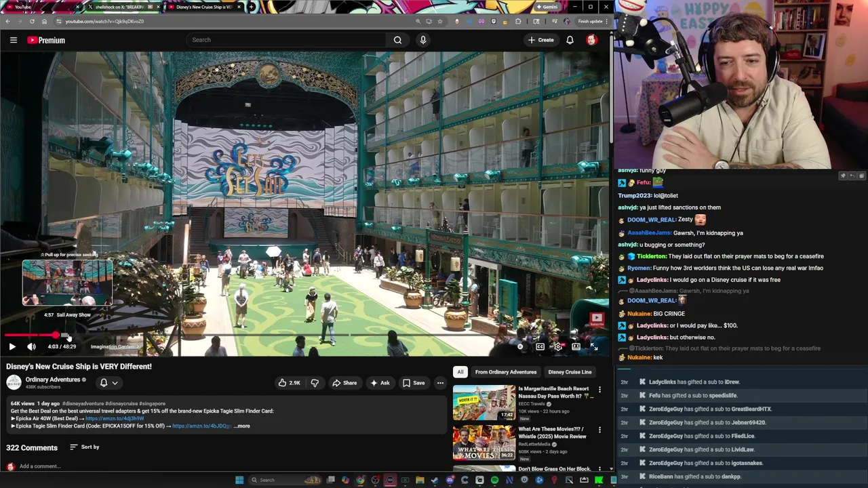Go to YouTube Premium home logo

point(46,40)
